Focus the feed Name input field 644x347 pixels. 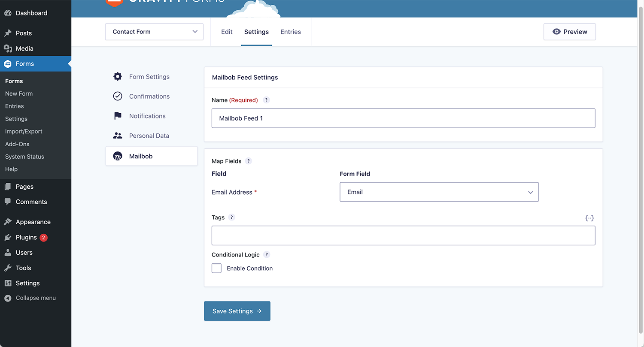tap(403, 118)
